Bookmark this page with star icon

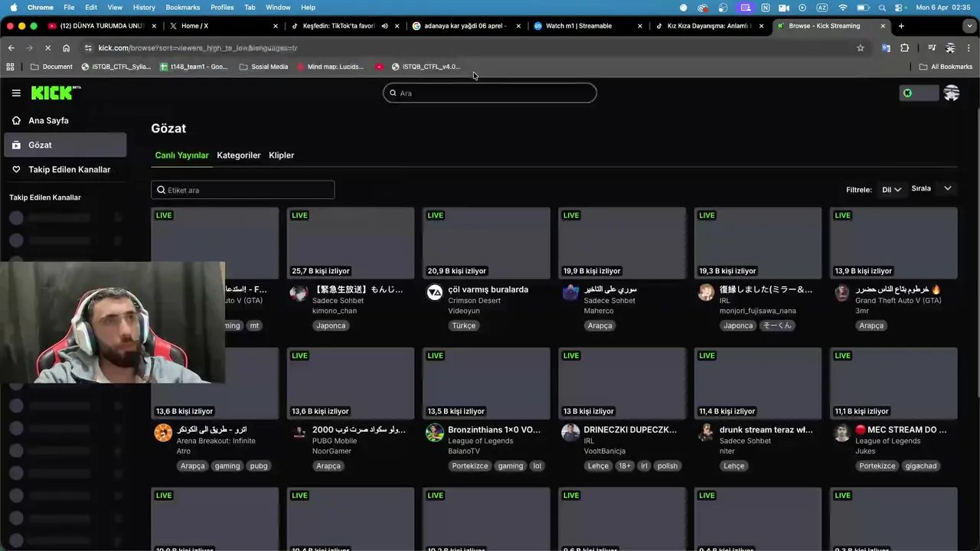(x=861, y=47)
